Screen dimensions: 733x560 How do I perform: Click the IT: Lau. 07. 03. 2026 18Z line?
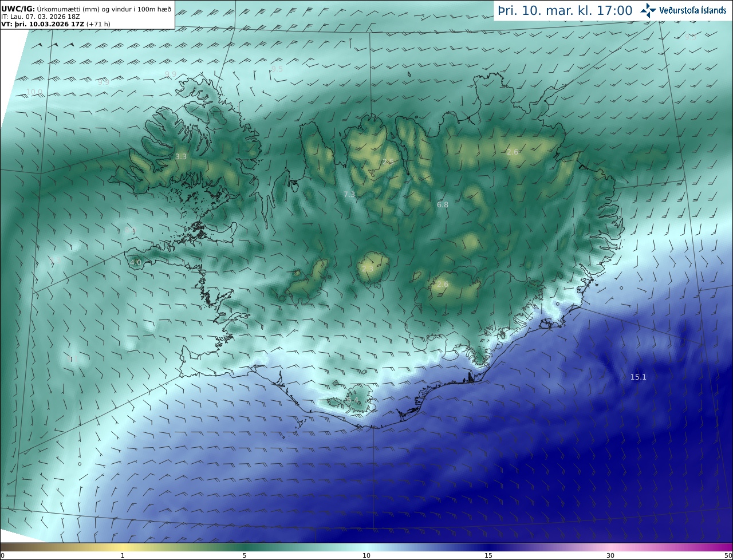click(41, 17)
